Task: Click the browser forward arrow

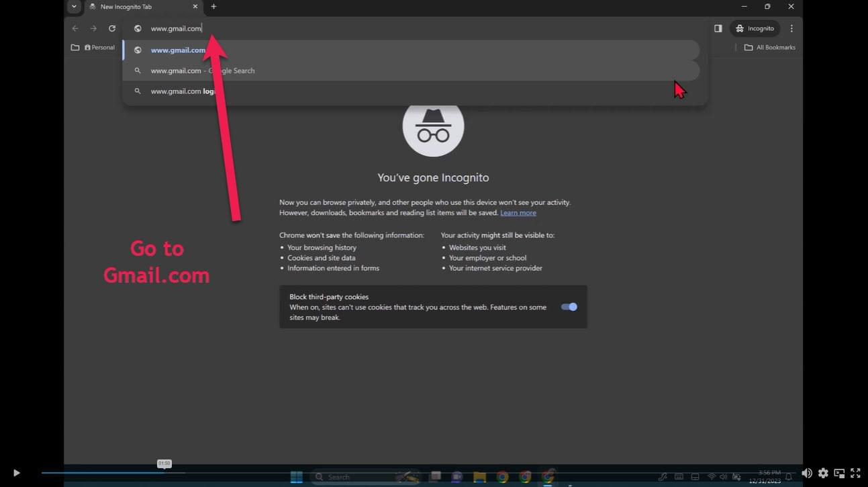Action: 93,29
